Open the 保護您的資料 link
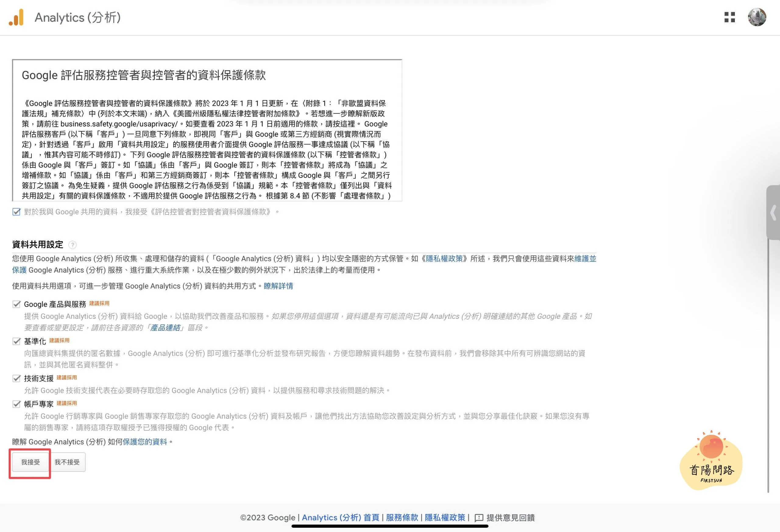 point(145,442)
